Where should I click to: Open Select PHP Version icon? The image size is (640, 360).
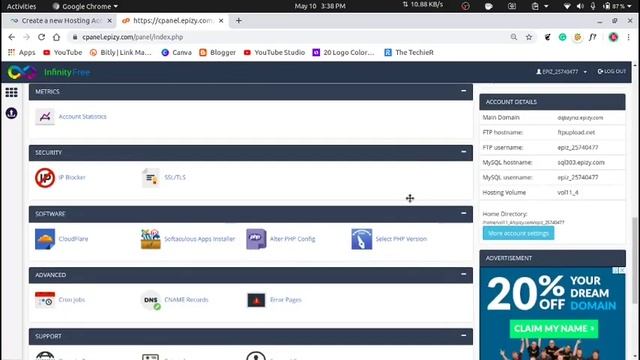pyautogui.click(x=362, y=239)
